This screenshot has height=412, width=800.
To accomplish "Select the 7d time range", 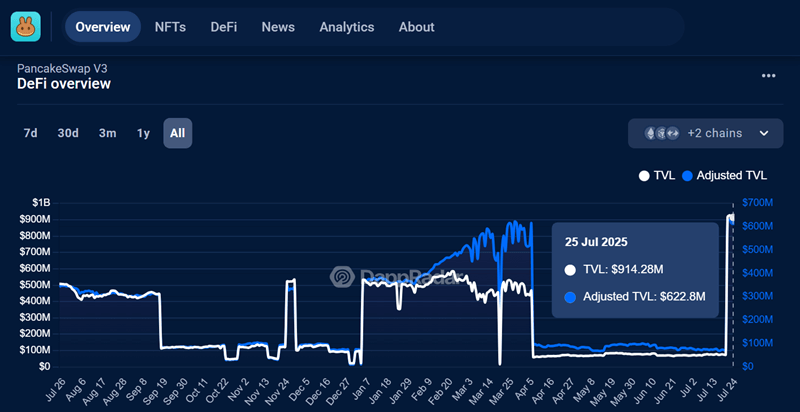I will pyautogui.click(x=31, y=133).
